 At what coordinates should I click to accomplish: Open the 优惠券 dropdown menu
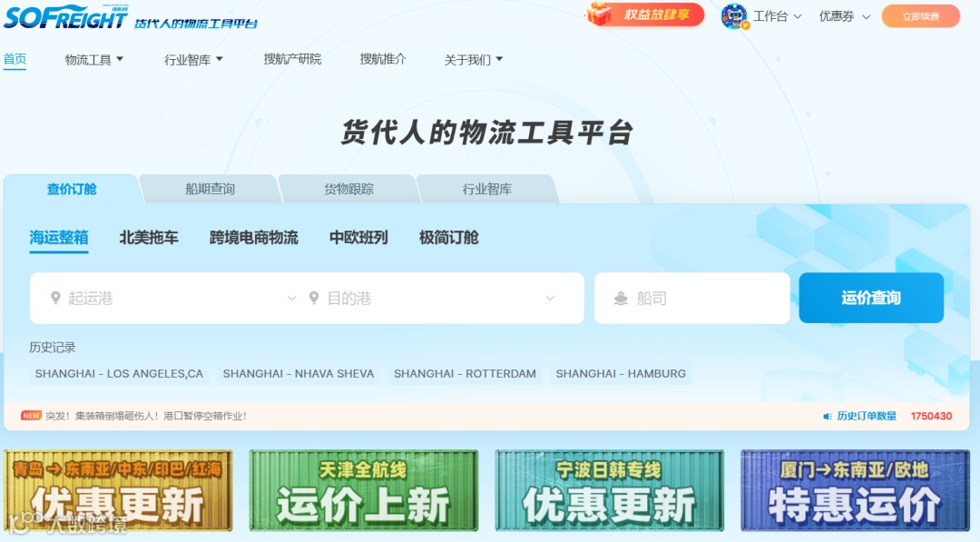(x=844, y=15)
